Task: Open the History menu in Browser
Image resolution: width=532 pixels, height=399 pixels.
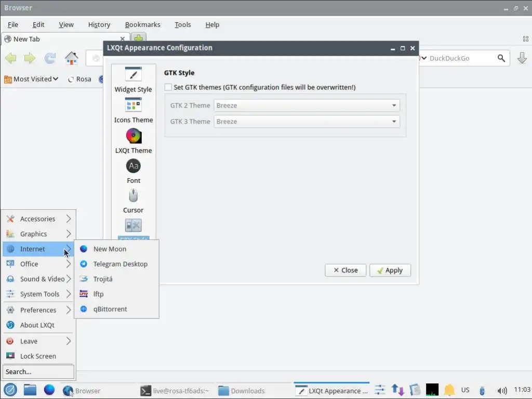Action: coord(99,25)
